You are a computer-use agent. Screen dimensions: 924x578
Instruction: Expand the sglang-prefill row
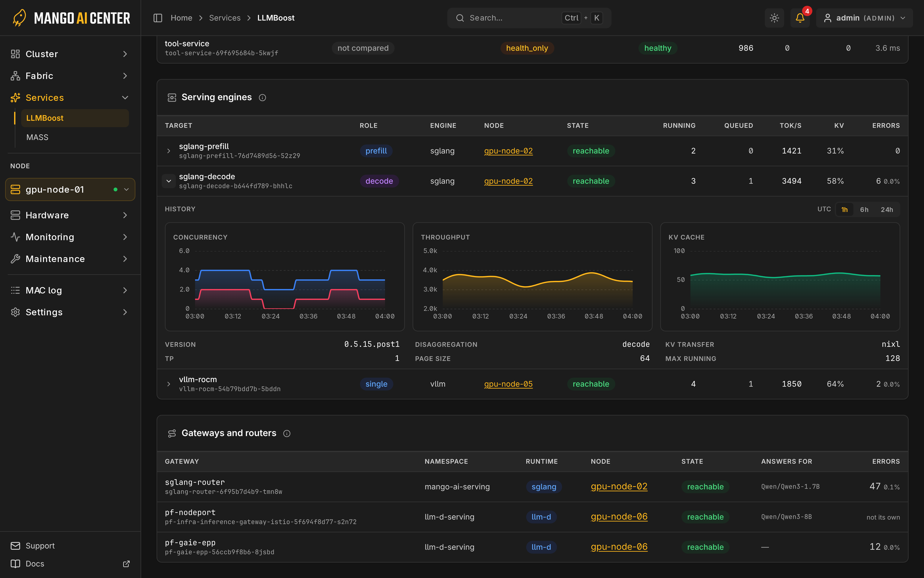[168, 151]
